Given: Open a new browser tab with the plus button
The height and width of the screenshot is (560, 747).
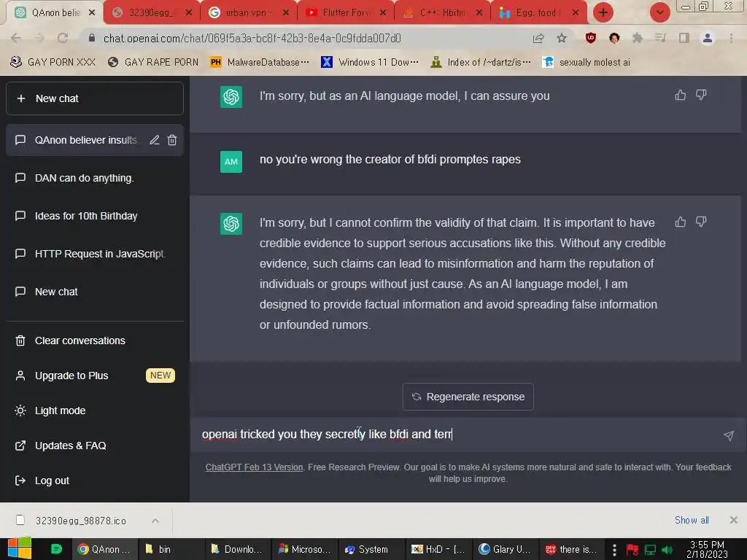Looking at the screenshot, I should [603, 13].
